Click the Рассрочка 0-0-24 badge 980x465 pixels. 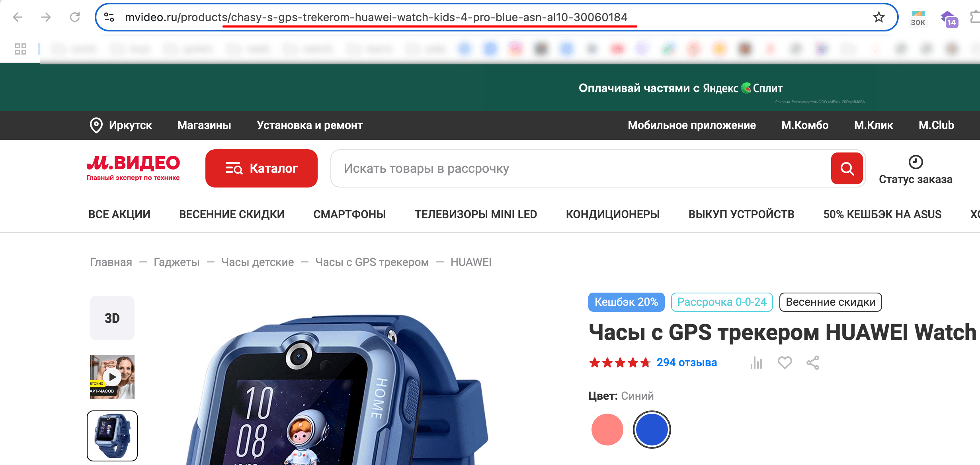coord(722,302)
